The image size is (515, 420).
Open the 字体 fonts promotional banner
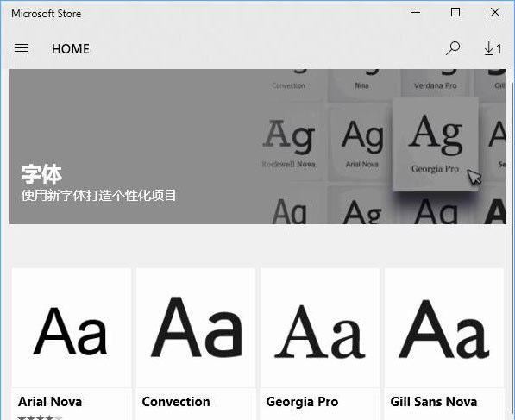[x=258, y=147]
